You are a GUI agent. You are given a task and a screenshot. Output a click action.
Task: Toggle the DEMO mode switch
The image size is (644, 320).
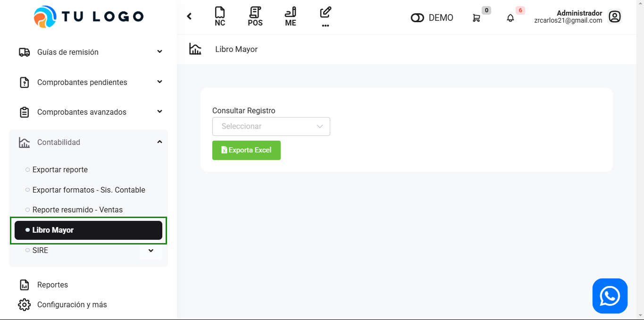coord(418,18)
